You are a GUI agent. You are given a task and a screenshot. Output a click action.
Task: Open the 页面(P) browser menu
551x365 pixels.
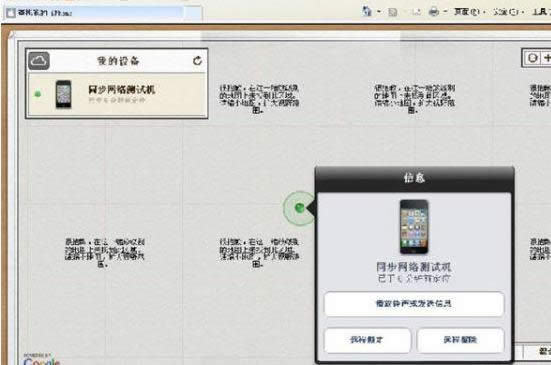point(467,12)
